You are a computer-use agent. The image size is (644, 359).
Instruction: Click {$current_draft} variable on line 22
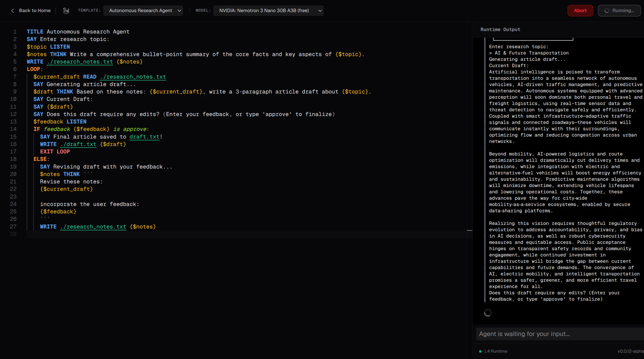tap(66, 189)
